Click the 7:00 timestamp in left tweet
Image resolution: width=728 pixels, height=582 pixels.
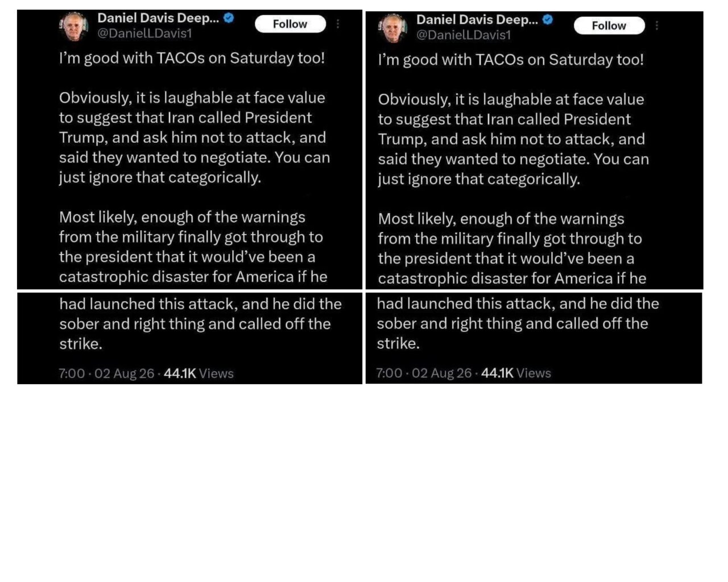click(x=72, y=373)
